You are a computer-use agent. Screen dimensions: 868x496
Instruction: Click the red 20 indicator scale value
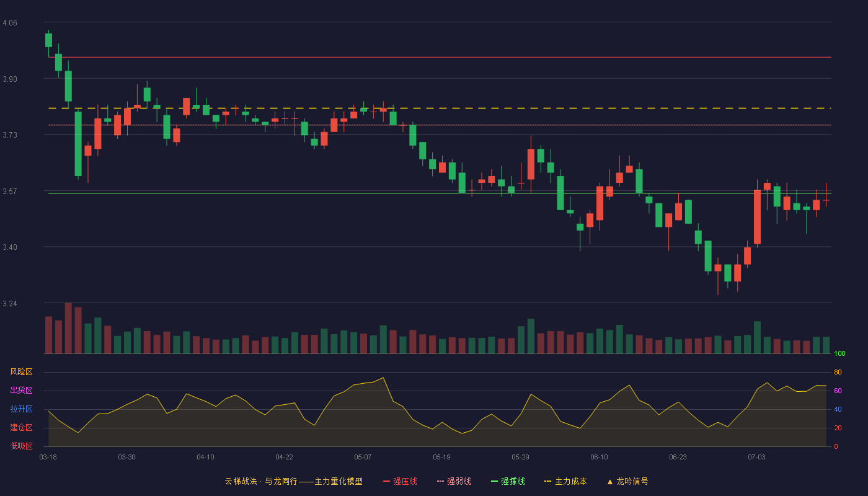click(838, 428)
